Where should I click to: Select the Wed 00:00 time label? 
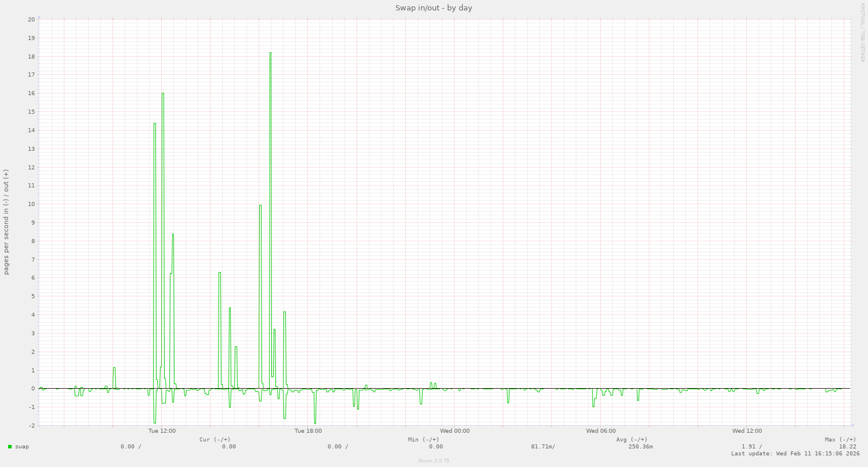point(455,431)
